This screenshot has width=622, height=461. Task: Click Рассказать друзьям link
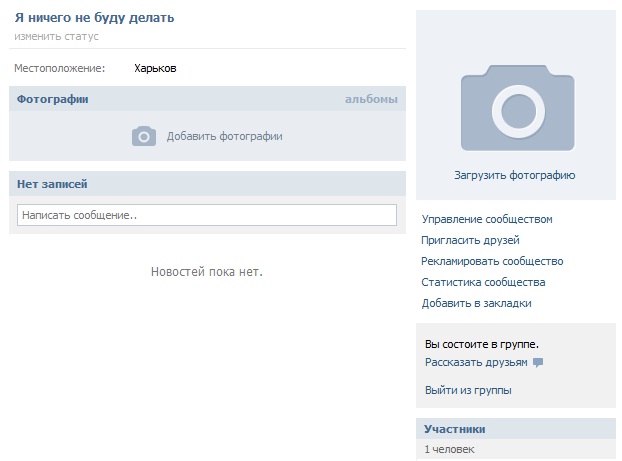tap(476, 362)
